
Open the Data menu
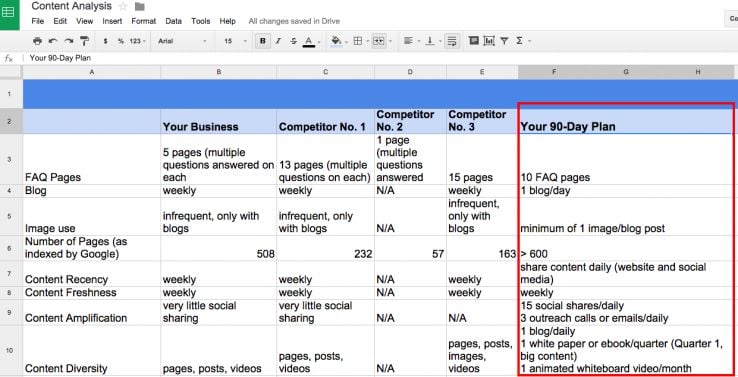click(174, 21)
